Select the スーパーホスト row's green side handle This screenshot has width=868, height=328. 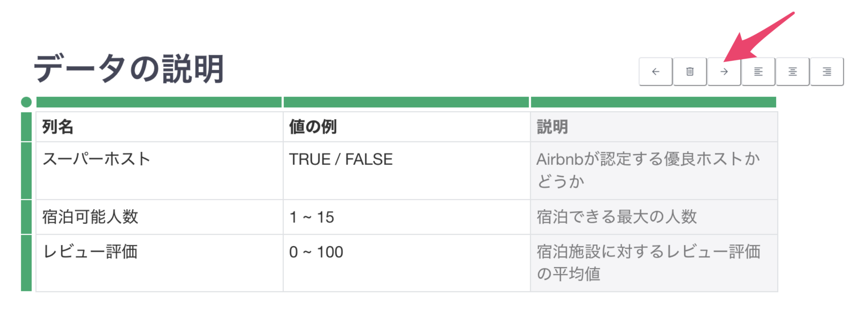point(26,171)
